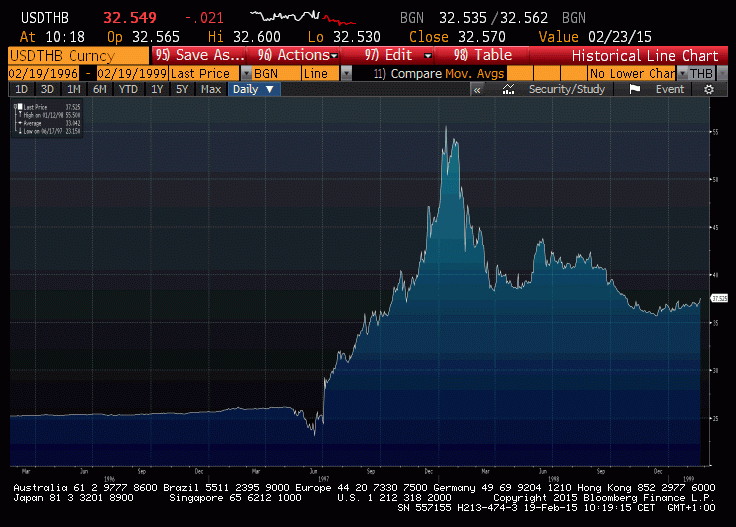
Task: Click the current price tag 37.525
Action: [x=719, y=298]
